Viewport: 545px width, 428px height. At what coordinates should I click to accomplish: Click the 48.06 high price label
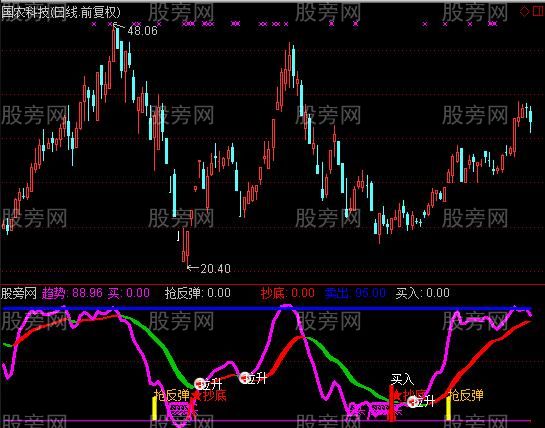click(x=142, y=31)
